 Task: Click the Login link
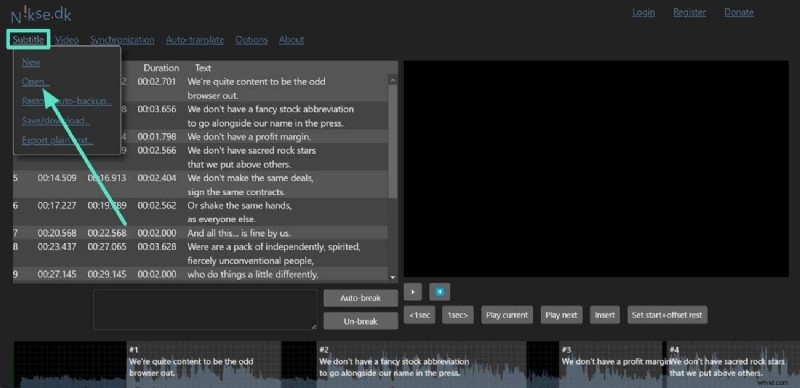(x=643, y=12)
